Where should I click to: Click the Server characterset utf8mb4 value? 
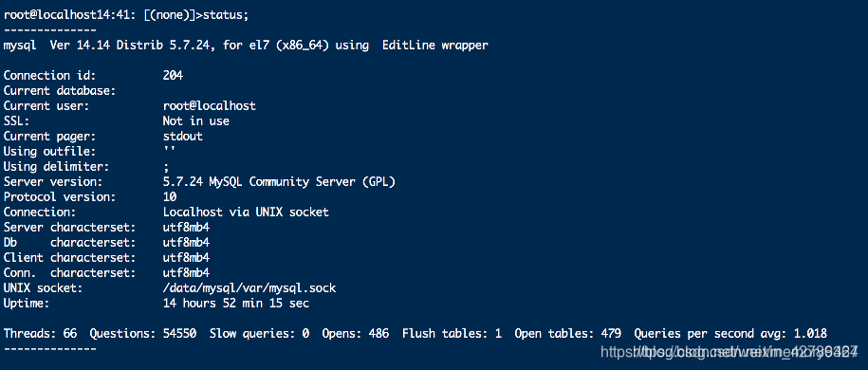pos(186,227)
